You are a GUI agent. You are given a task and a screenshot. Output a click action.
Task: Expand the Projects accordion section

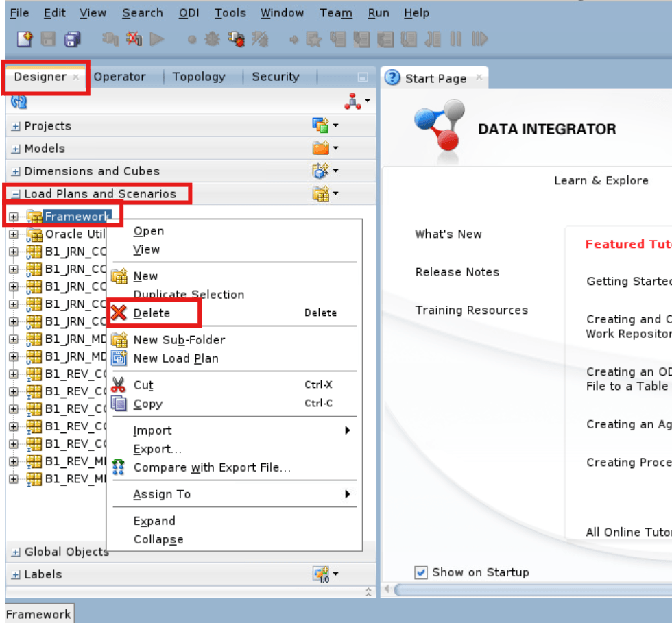15,125
